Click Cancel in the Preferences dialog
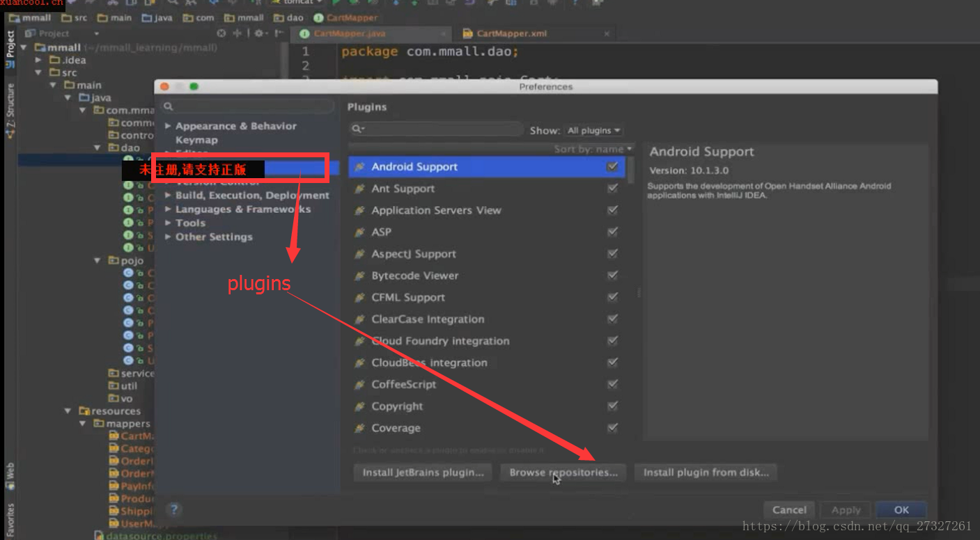This screenshot has height=540, width=980. pyautogui.click(x=789, y=510)
